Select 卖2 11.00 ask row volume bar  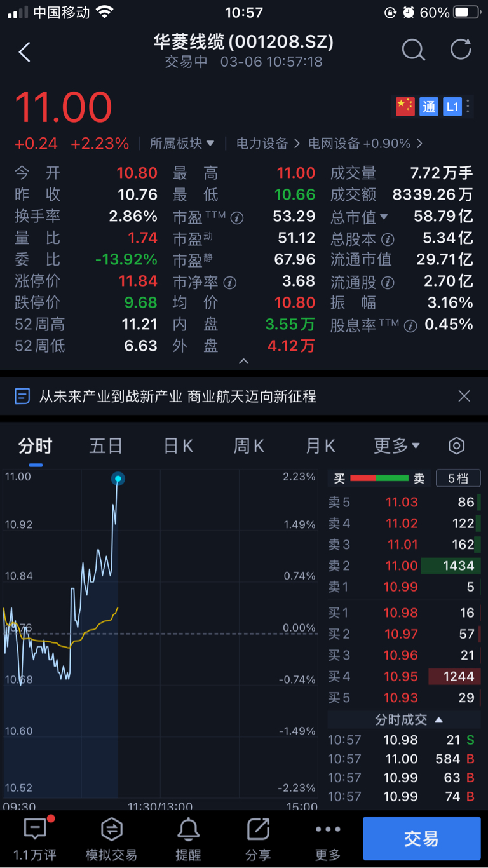(x=451, y=566)
